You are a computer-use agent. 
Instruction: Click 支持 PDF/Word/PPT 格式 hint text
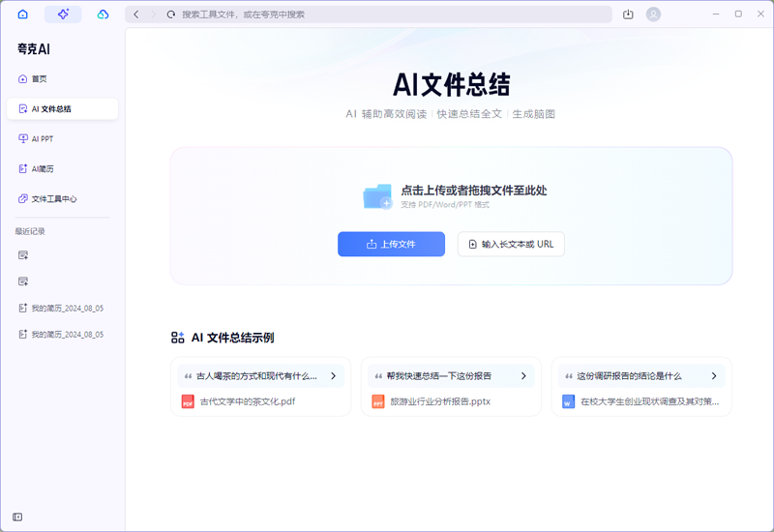[445, 204]
